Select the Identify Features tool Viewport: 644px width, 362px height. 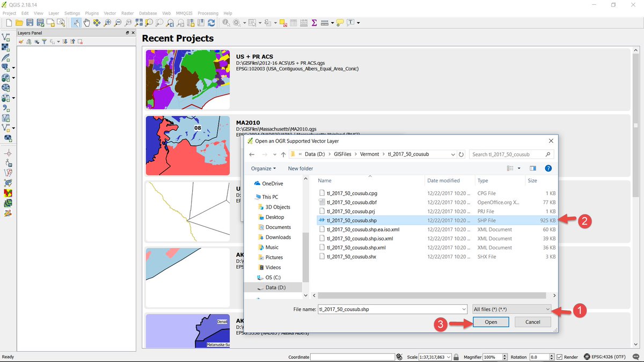226,23
